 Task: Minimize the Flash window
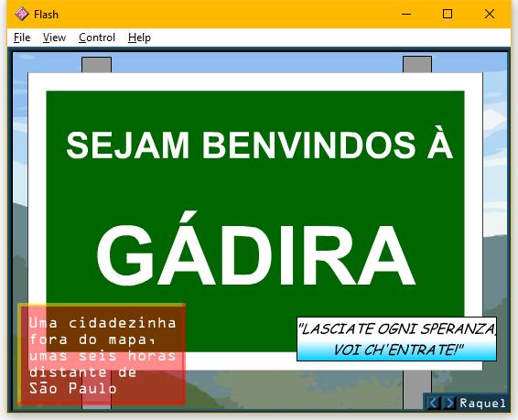[x=406, y=15]
